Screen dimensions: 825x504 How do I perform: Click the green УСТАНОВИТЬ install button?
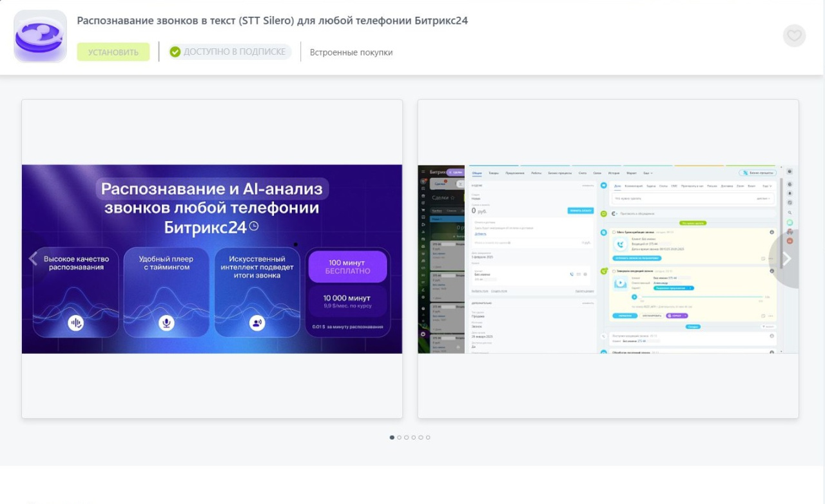click(x=113, y=52)
